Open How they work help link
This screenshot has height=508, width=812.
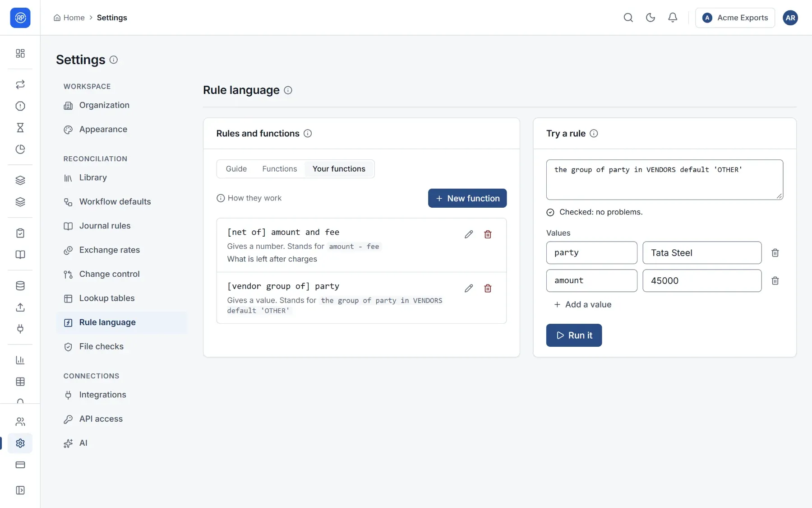pyautogui.click(x=249, y=198)
